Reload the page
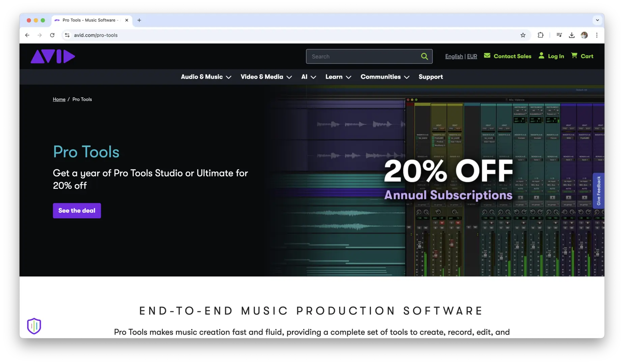The height and width of the screenshot is (364, 624). pyautogui.click(x=52, y=35)
